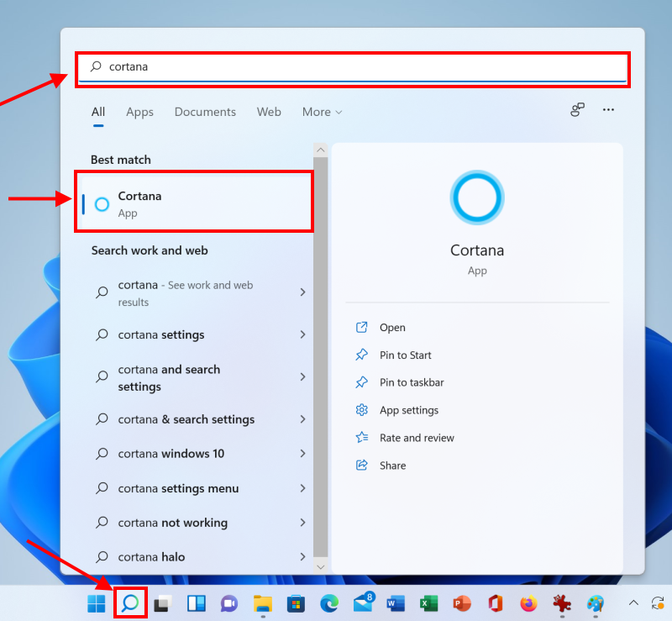The height and width of the screenshot is (621, 672).
Task: Select suggestion text 'cortana settings'
Action: (161, 335)
